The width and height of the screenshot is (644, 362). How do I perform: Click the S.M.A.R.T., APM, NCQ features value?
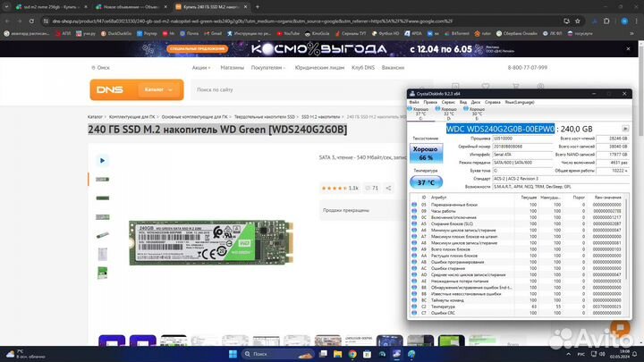561,187
